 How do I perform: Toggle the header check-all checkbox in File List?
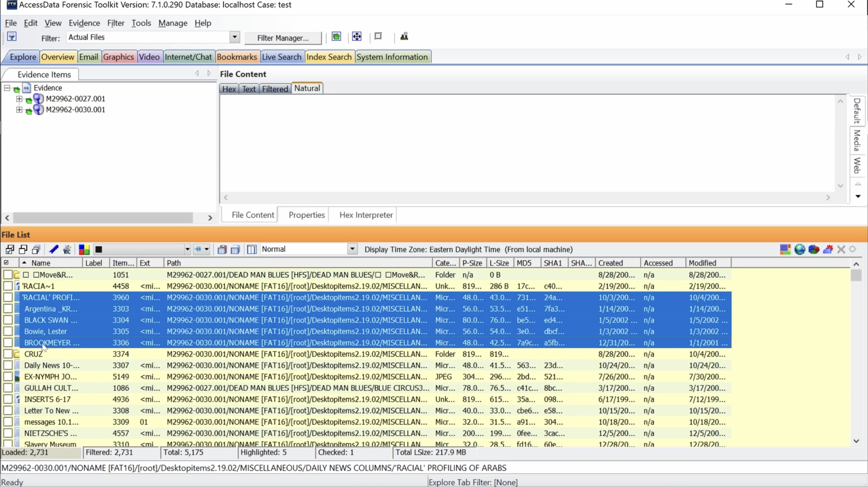pyautogui.click(x=6, y=262)
